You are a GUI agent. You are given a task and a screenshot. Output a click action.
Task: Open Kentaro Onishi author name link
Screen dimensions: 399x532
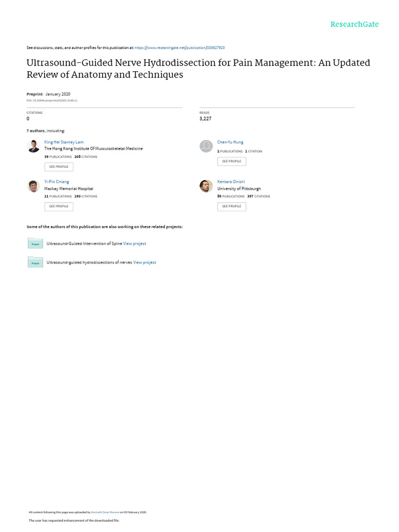231,181
